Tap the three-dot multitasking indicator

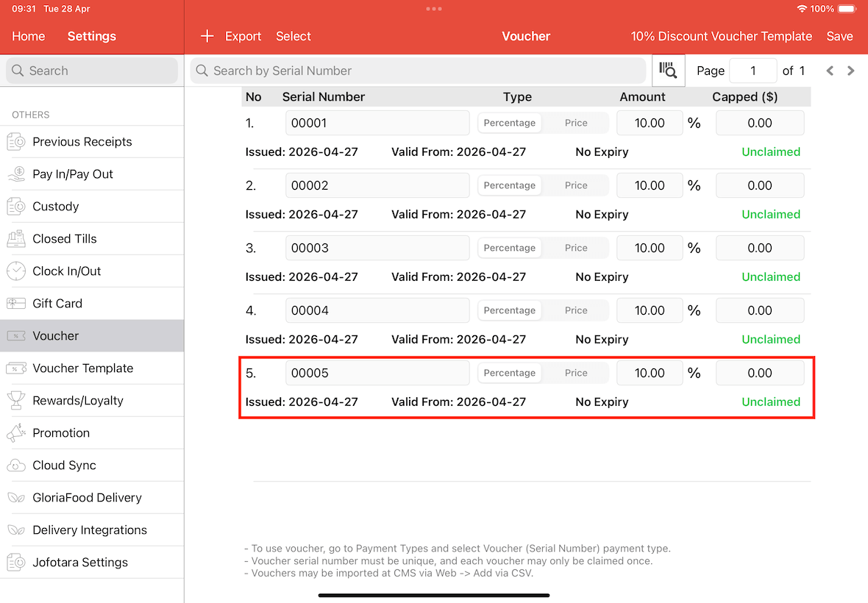(434, 9)
